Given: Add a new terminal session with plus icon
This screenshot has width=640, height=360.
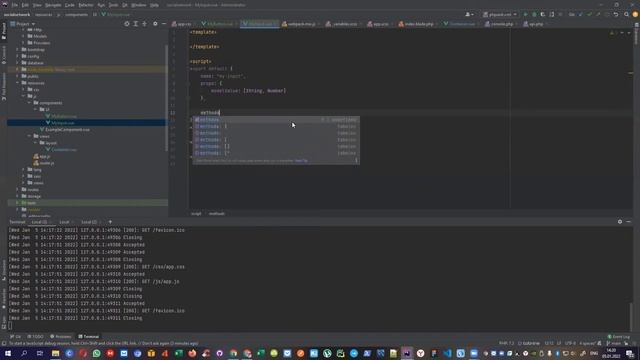Looking at the screenshot, I should point(110,222).
